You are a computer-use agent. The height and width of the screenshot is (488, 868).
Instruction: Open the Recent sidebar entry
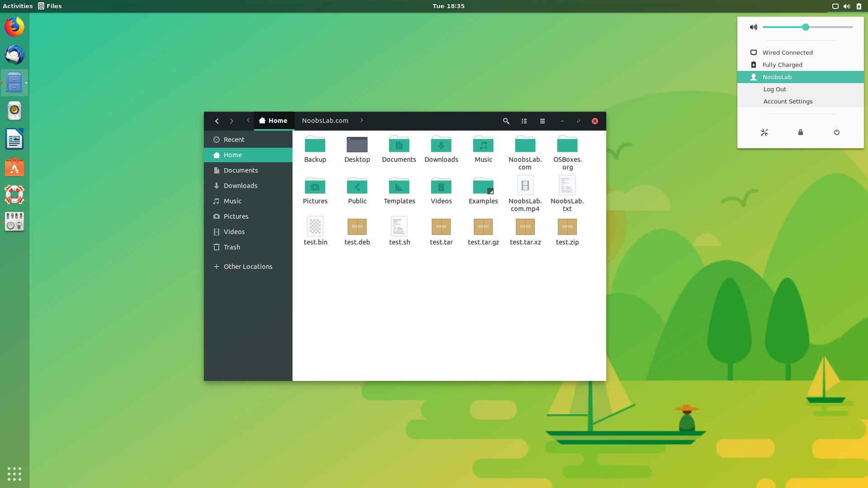234,140
